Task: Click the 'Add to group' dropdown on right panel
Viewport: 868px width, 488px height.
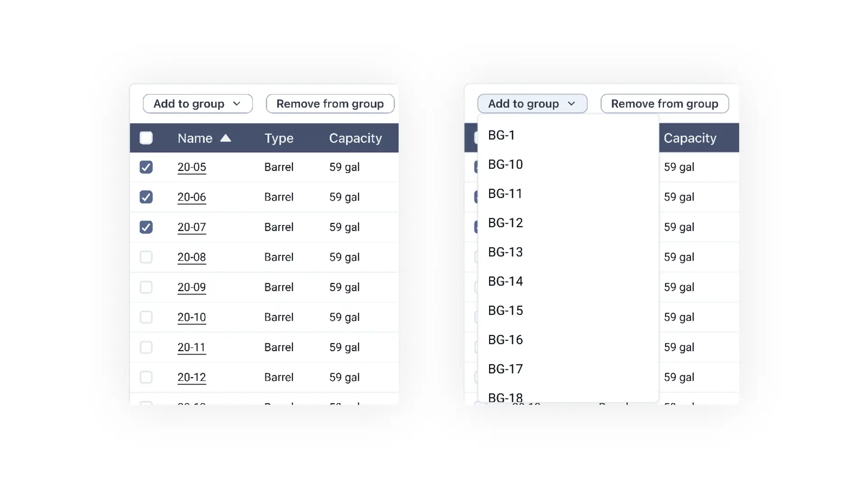Action: [531, 103]
